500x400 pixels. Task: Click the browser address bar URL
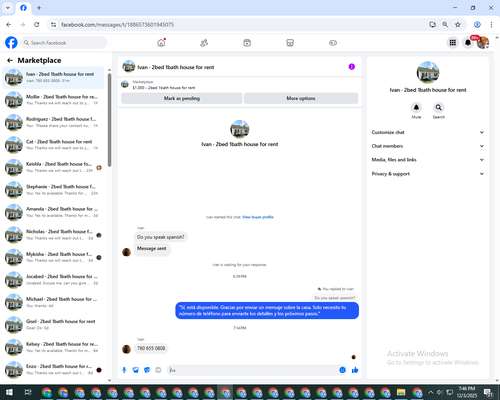[x=117, y=25]
